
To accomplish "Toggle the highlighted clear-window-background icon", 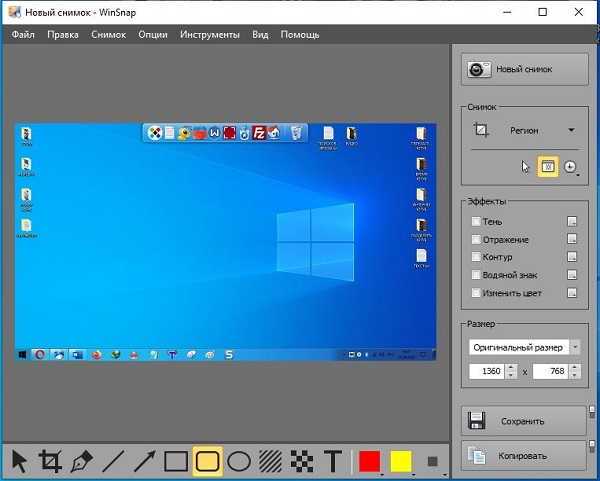I will tap(548, 166).
